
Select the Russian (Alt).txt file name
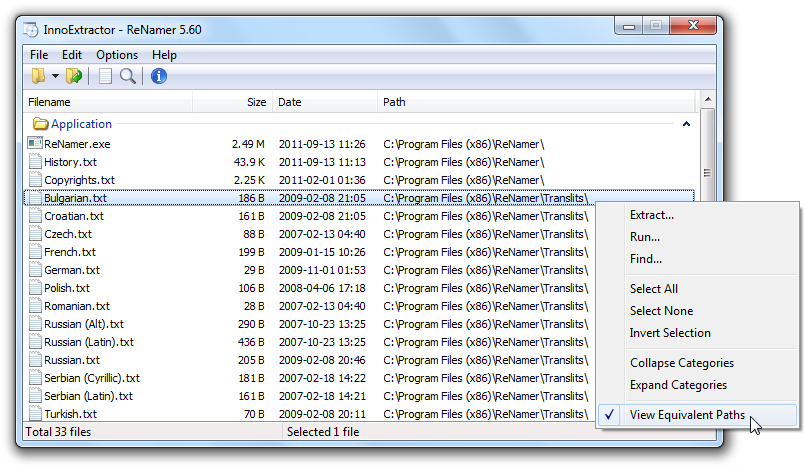pyautogui.click(x=84, y=324)
